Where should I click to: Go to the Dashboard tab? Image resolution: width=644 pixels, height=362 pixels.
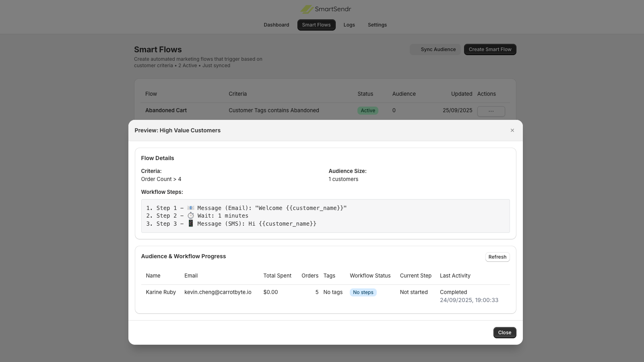pyautogui.click(x=277, y=25)
